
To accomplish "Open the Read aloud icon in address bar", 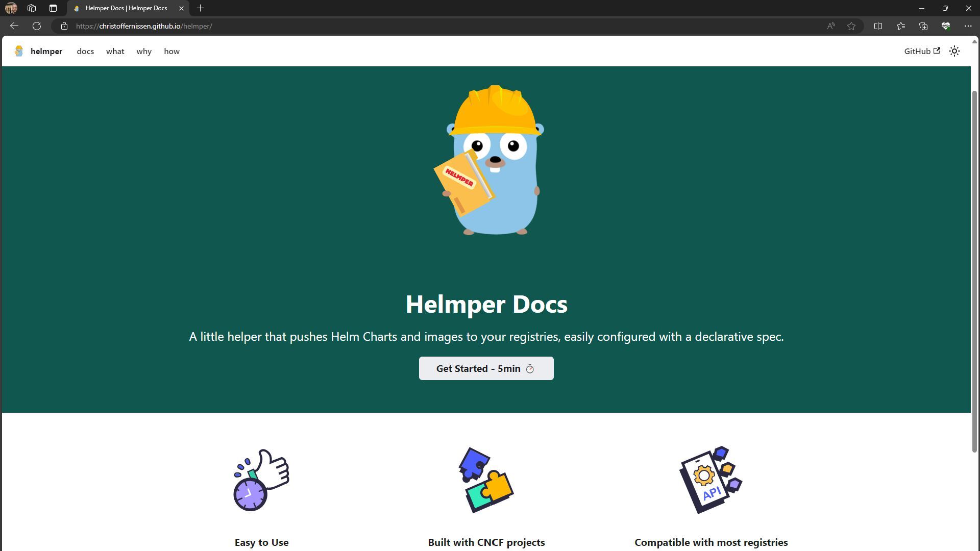I will (x=831, y=26).
